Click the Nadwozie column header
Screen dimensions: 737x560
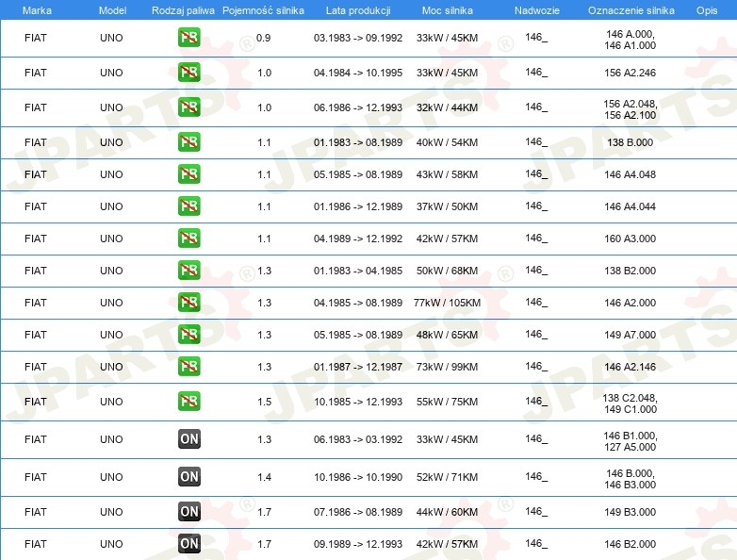click(x=537, y=10)
